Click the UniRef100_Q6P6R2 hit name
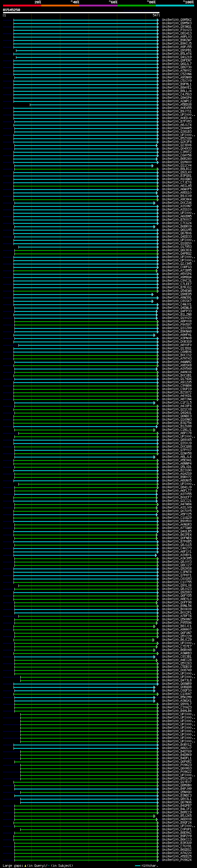Screen dimensions: 197x868 pyautogui.click(x=177, y=761)
